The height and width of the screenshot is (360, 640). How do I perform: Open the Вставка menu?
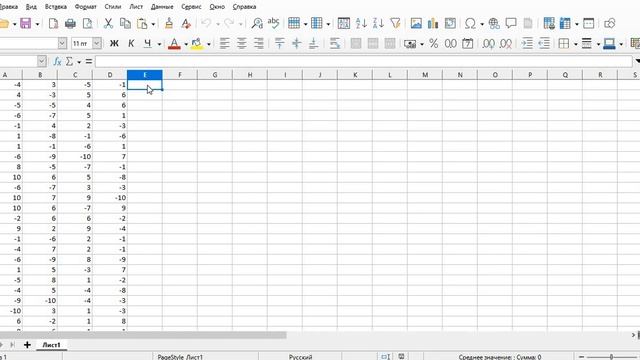click(56, 7)
